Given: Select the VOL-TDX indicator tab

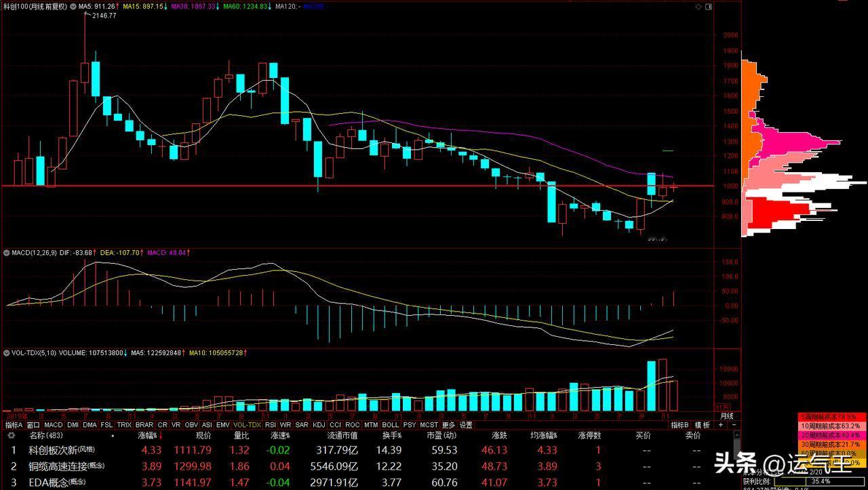Looking at the screenshot, I should point(247,425).
